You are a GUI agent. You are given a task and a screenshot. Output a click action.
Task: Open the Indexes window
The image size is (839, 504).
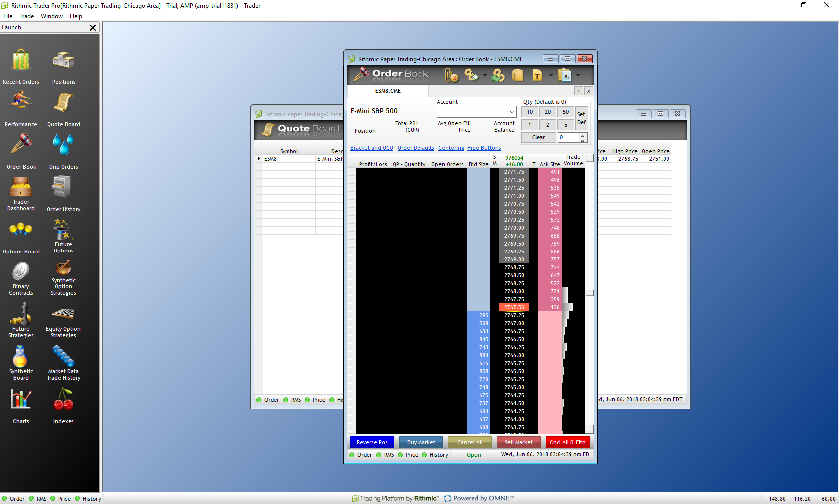point(64,406)
